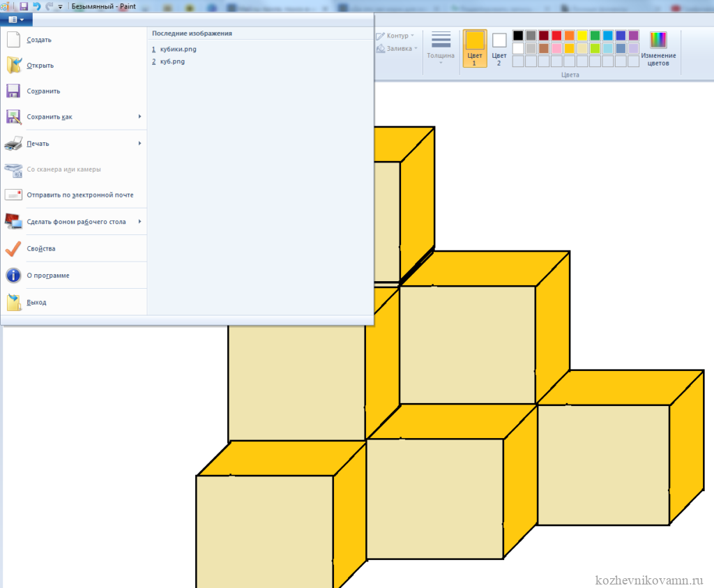Select Цвет 2 background color button

tap(499, 49)
